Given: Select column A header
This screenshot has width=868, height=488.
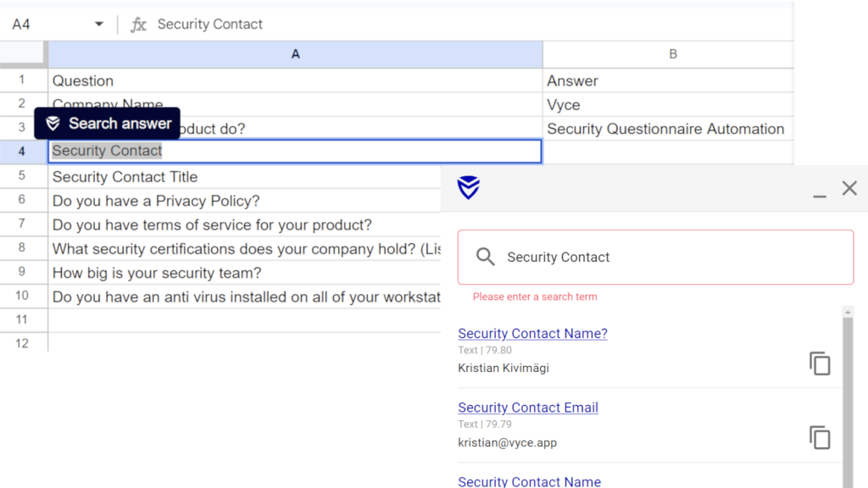Looking at the screenshot, I should point(295,54).
